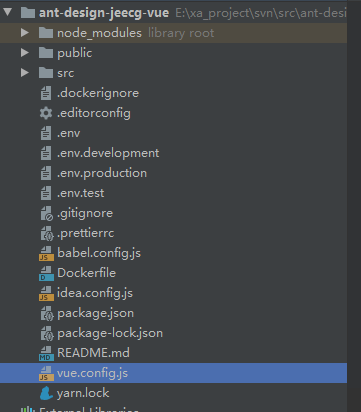This screenshot has width=361, height=412.
Task: Expand the public folder arrow
Action: click(x=25, y=53)
